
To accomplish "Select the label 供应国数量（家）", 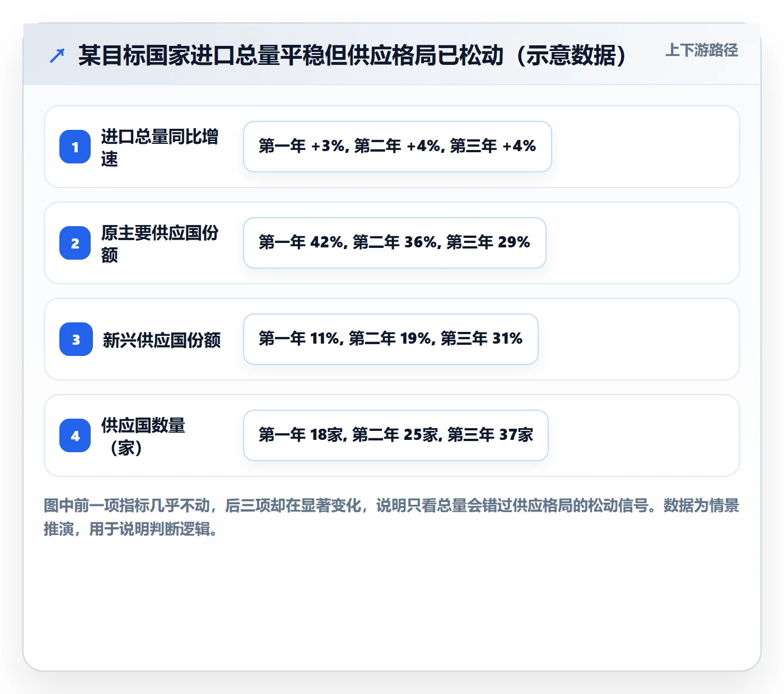I will click(143, 436).
